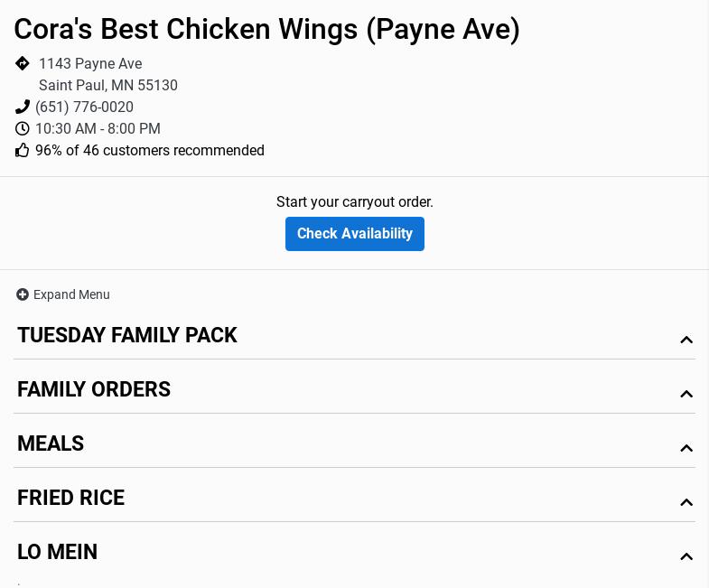The height and width of the screenshot is (588, 709).
Task: Select the Lo Mein menu heading
Action: tap(57, 552)
